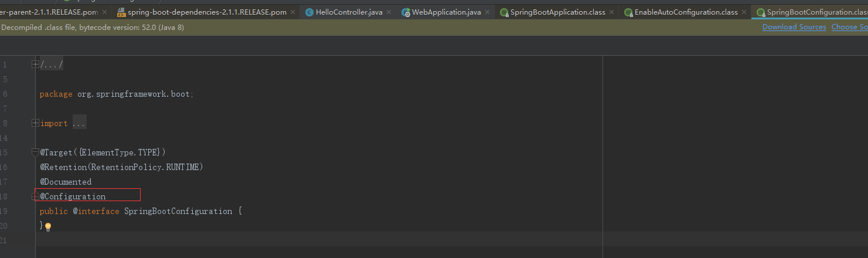Click the Choose Sources link
Viewport: 868px width, 258px height.
coord(849,27)
